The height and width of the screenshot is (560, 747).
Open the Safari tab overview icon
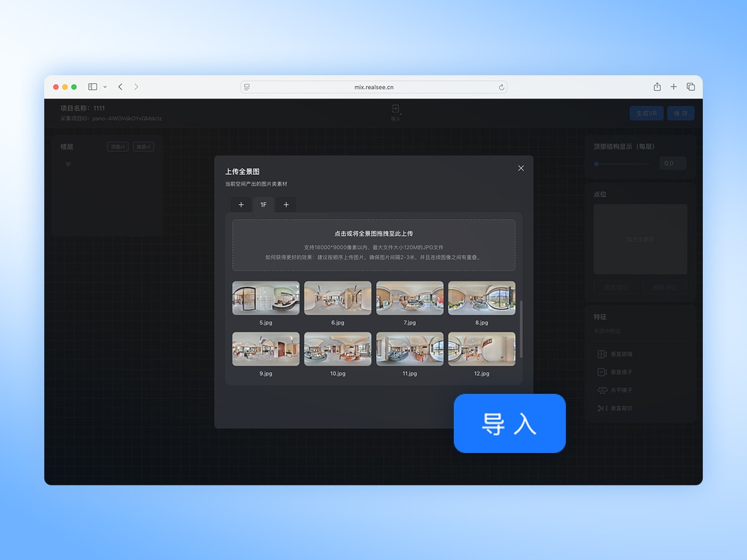pyautogui.click(x=690, y=87)
